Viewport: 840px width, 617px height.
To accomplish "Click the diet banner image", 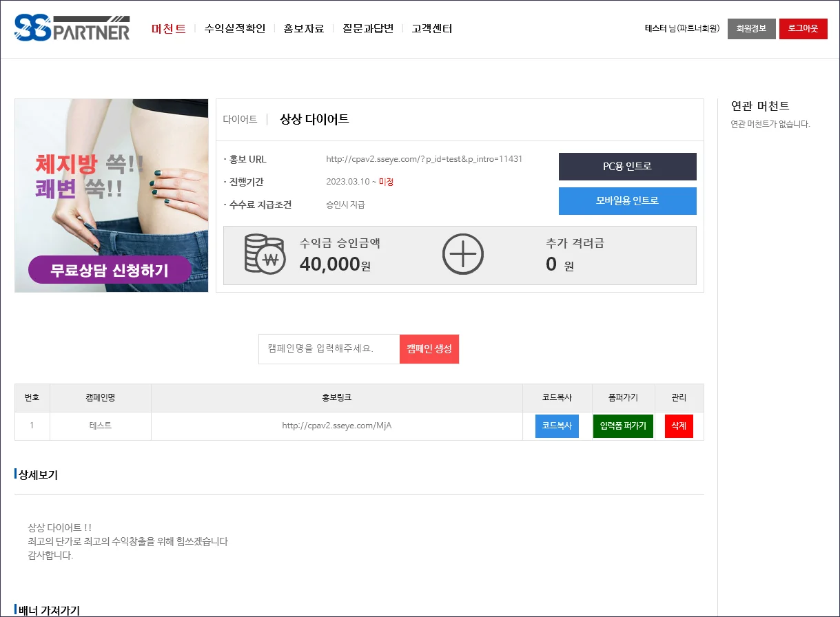I will tap(112, 196).
